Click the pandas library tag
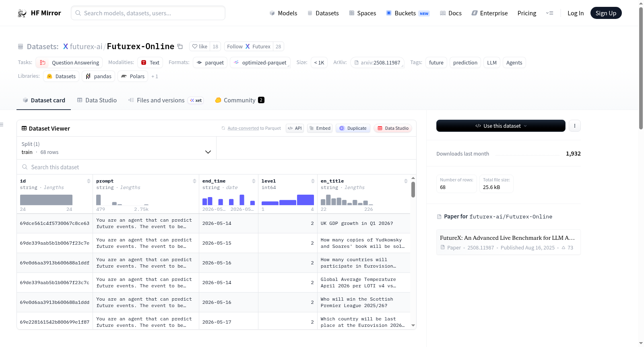 point(98,77)
